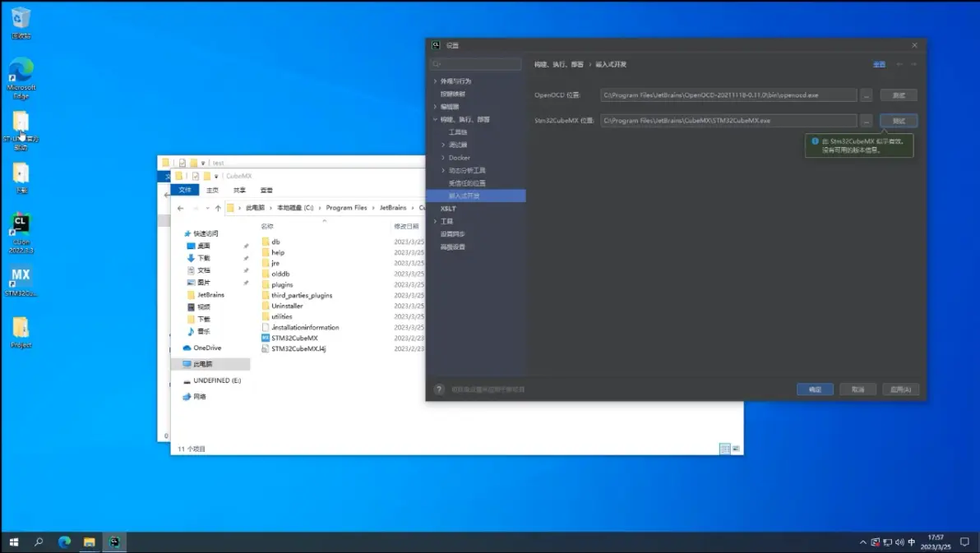Click 测试 button for OpenOCD location
The image size is (980, 553).
pos(899,95)
